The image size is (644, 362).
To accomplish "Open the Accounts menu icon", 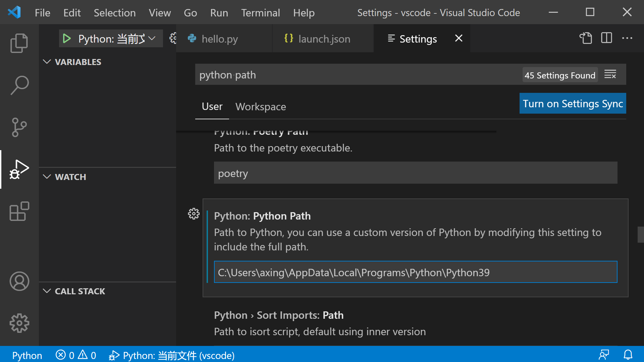I will pos(19,281).
